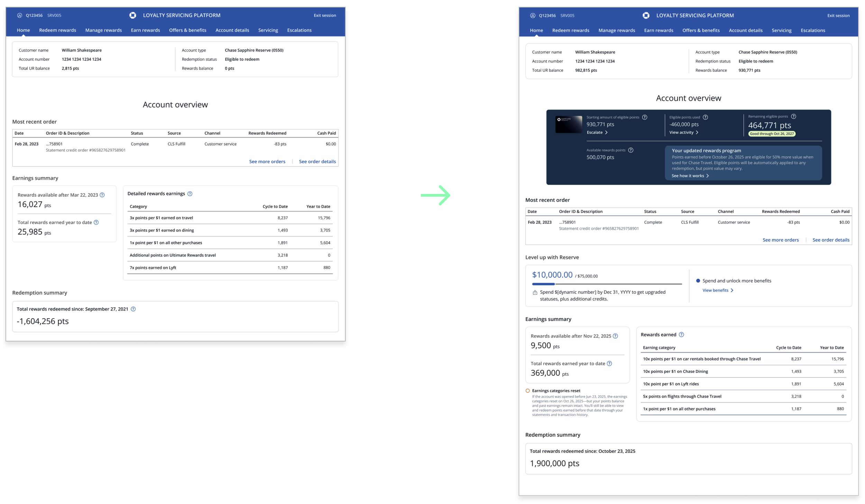The width and height of the screenshot is (865, 504).
Task: Click the Sapphire Reserve card thumbnail
Action: pyautogui.click(x=568, y=125)
